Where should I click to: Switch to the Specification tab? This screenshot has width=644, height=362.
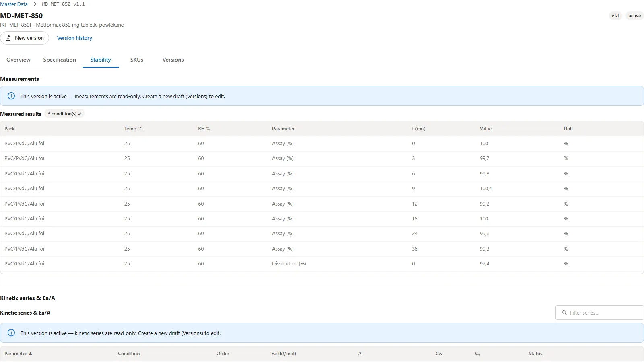click(60, 60)
